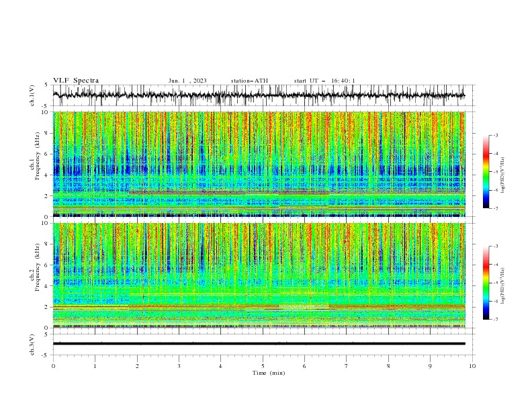Click the "6" kHz tick on ch.2 frequency axis
532x411 pixels.
click(x=46, y=265)
